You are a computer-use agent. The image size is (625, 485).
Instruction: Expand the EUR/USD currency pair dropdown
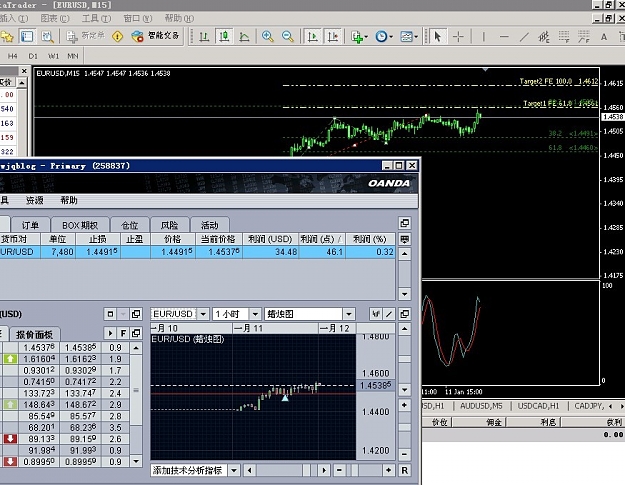(x=203, y=314)
